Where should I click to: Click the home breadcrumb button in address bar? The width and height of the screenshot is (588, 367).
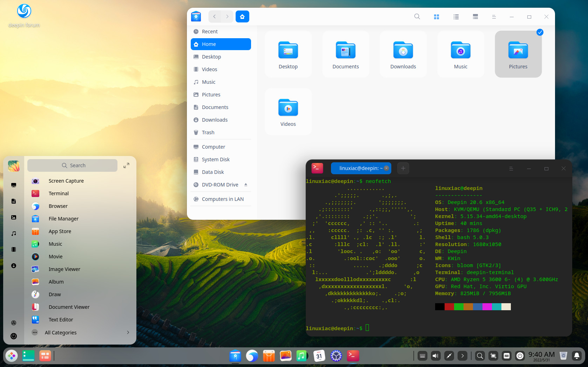(242, 16)
